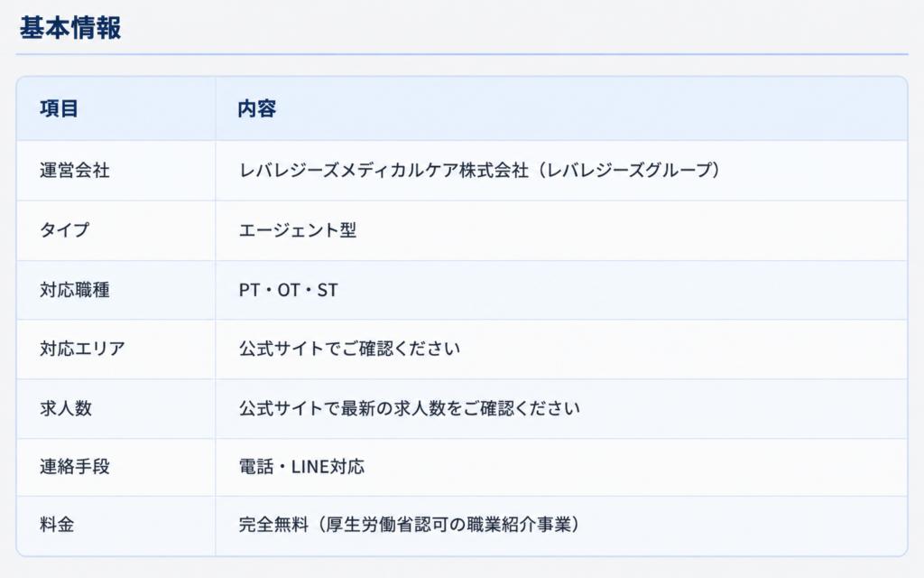Click 公式サイトで最新の求人数をご確認ください text
The width and height of the screenshot is (924, 578).
click(x=410, y=408)
